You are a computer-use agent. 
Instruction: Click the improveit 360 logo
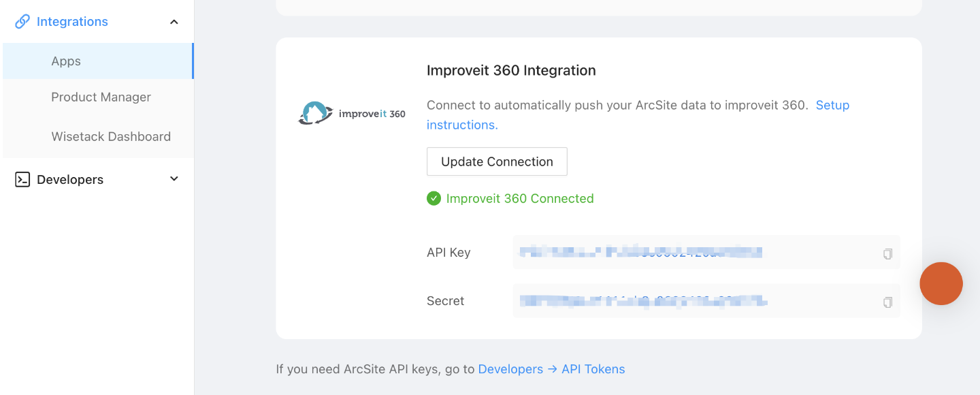(352, 113)
